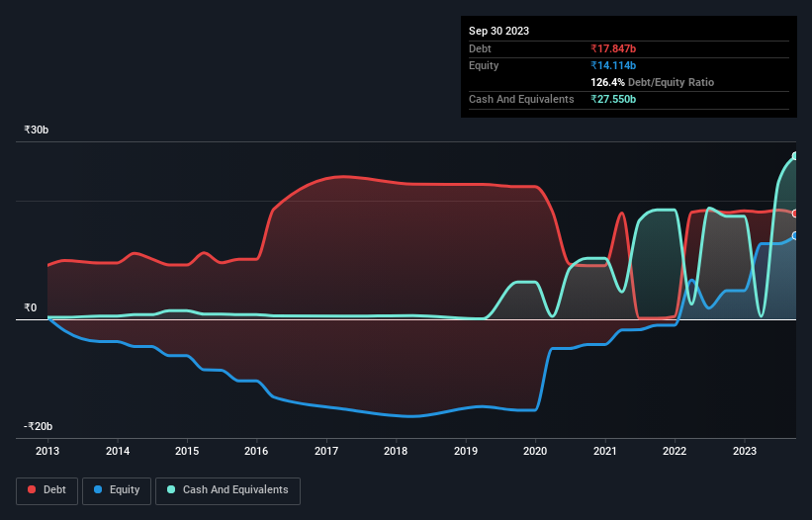Click the ₹17.847b debt value
This screenshot has height=520, width=812.
coord(613,48)
